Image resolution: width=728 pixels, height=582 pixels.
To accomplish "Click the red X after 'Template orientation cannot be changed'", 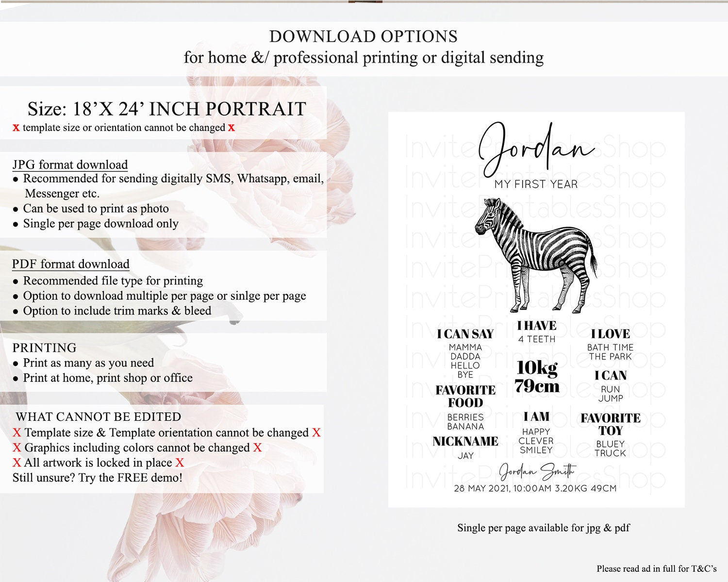I will point(316,432).
